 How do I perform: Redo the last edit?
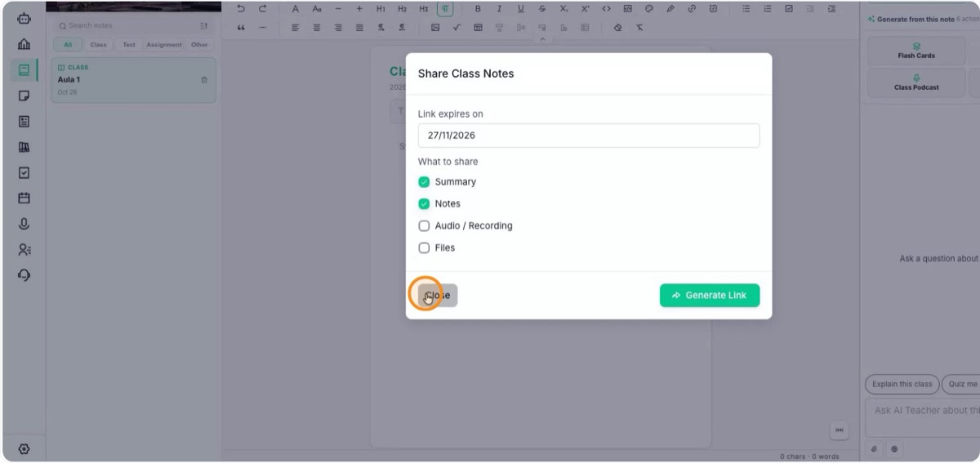point(262,9)
